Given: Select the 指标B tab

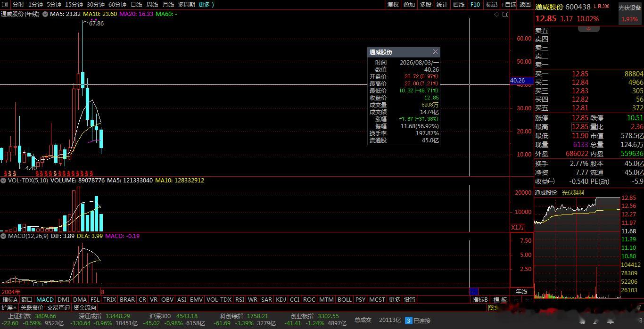Looking at the screenshot, I should pyautogui.click(x=480, y=299).
